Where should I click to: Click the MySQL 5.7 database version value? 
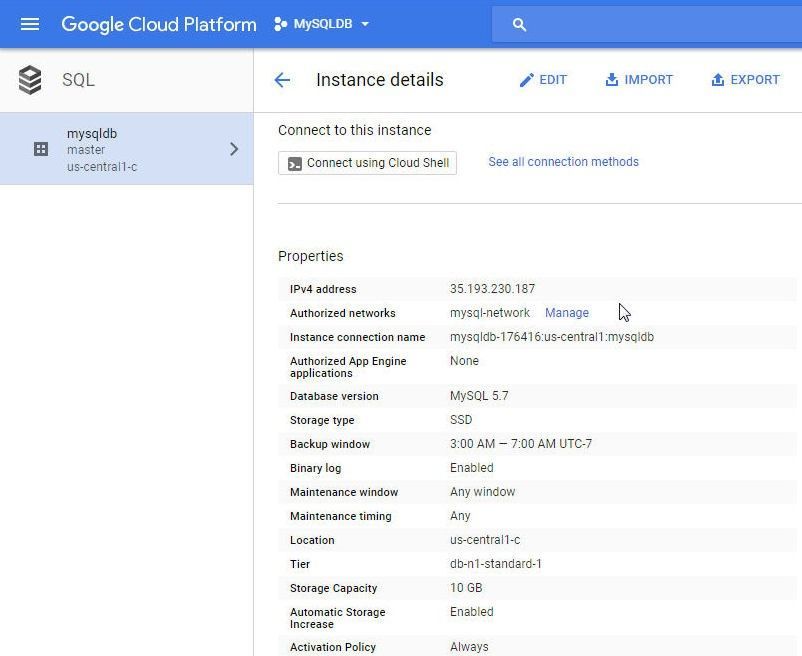pyautogui.click(x=479, y=396)
